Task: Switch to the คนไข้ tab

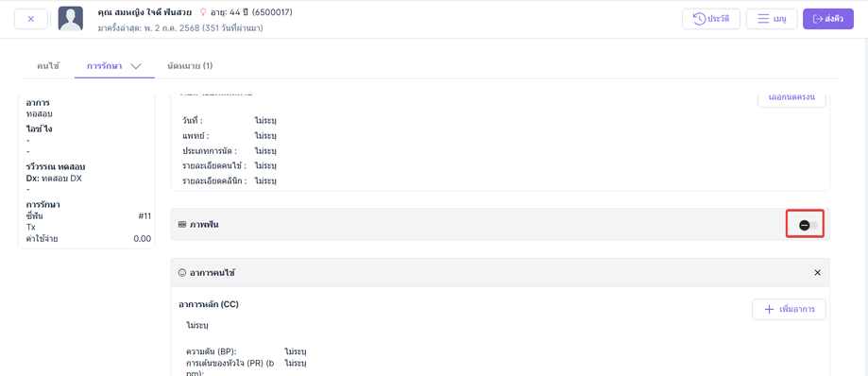Action: pyautogui.click(x=48, y=66)
